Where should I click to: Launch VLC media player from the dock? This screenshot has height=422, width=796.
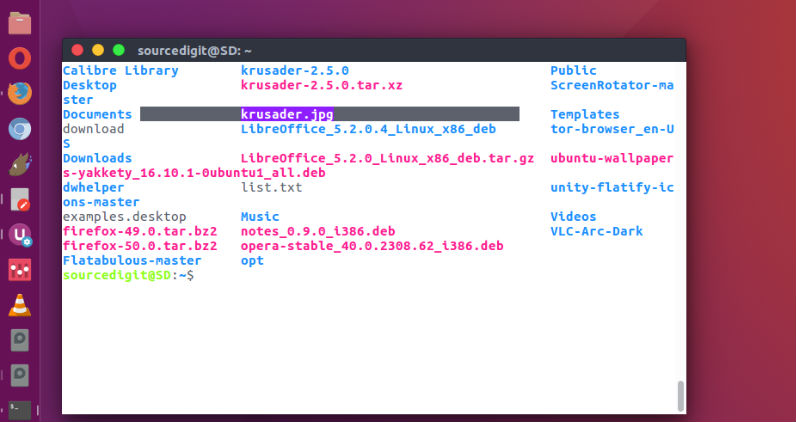(20, 305)
